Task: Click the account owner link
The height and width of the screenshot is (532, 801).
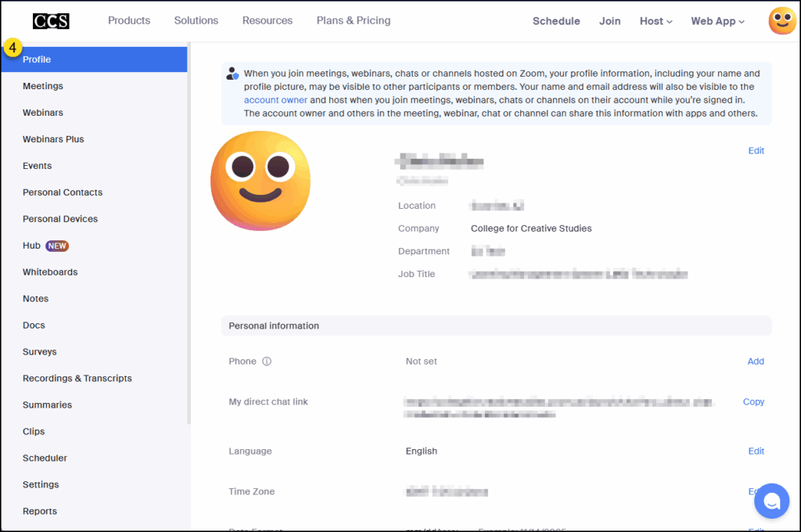Action: pyautogui.click(x=275, y=99)
